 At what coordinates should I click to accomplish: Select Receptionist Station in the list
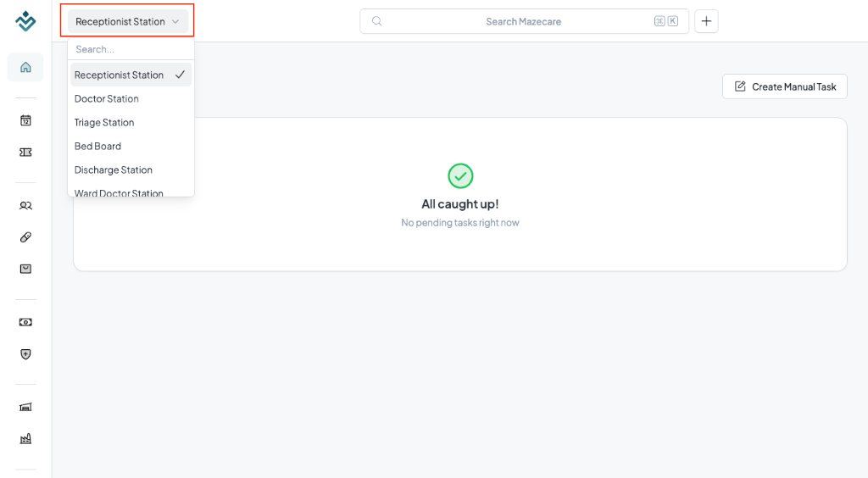[x=131, y=75]
